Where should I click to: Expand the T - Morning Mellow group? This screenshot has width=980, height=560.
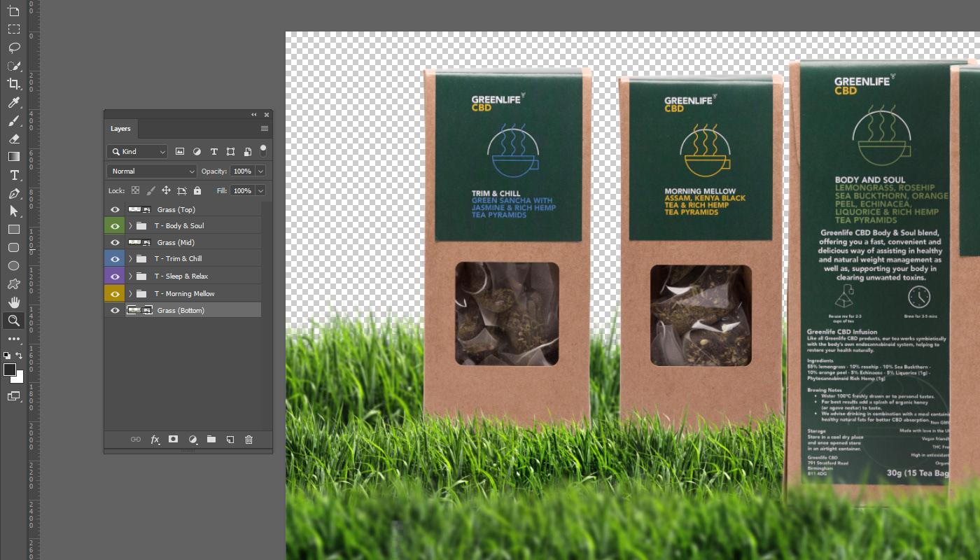pyautogui.click(x=130, y=293)
